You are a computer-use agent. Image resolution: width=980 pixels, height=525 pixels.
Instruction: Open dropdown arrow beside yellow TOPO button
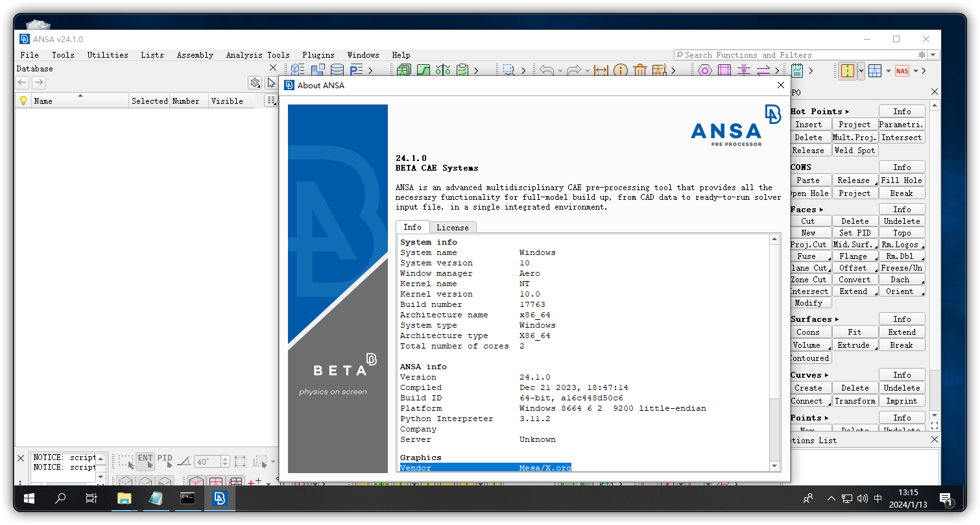[x=861, y=71]
